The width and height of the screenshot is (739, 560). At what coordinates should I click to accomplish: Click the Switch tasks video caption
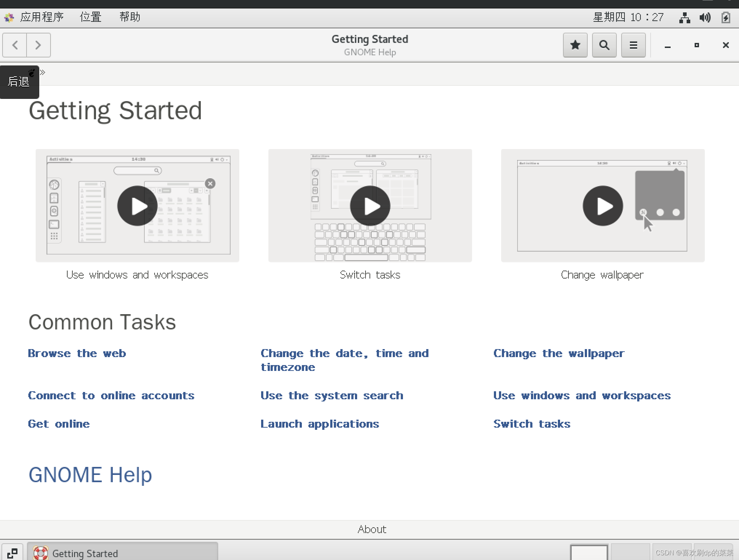pos(370,275)
